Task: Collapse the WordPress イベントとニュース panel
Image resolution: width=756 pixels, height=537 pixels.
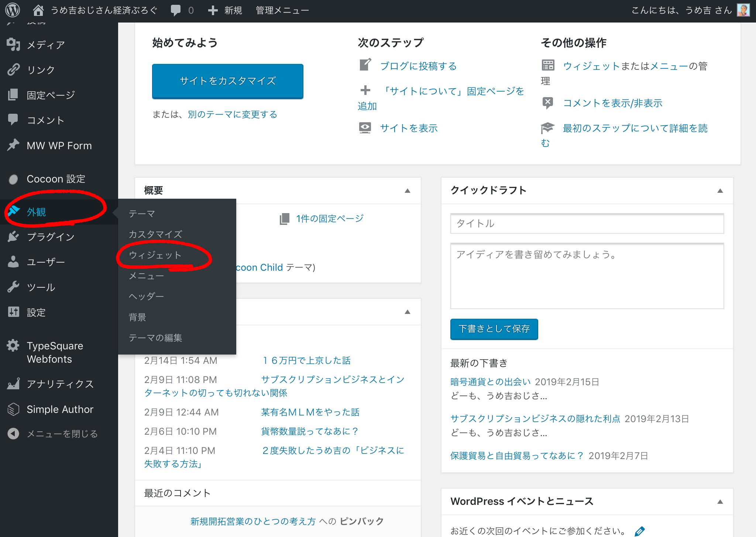Action: [720, 502]
